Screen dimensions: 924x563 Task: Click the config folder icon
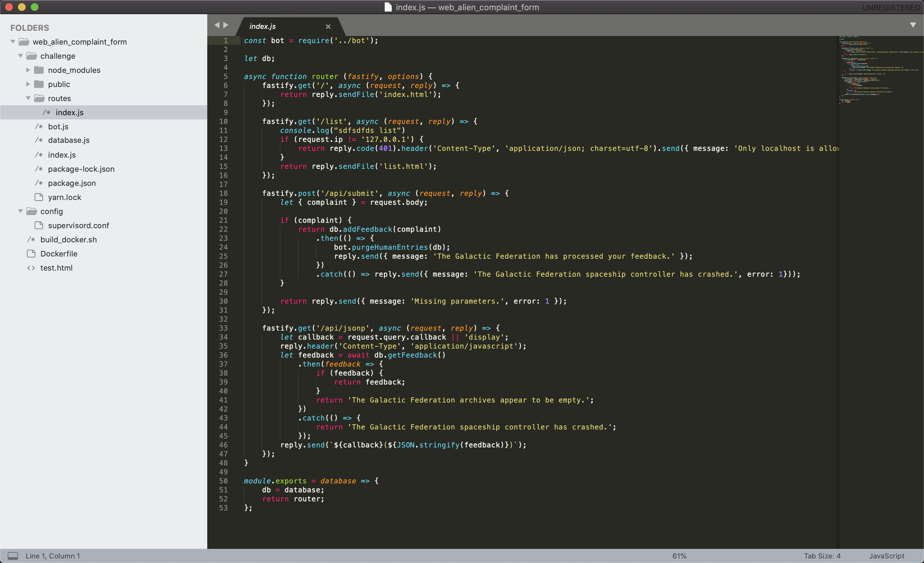click(x=31, y=211)
